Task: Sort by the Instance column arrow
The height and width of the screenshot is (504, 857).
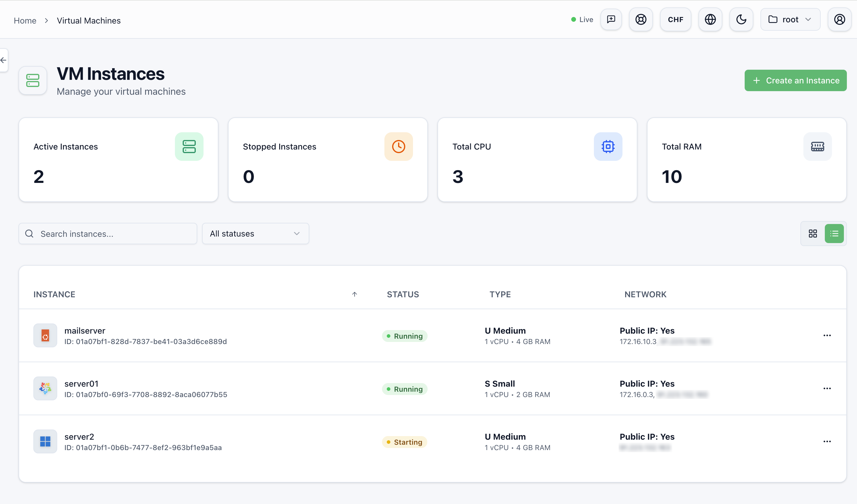Action: click(x=354, y=294)
